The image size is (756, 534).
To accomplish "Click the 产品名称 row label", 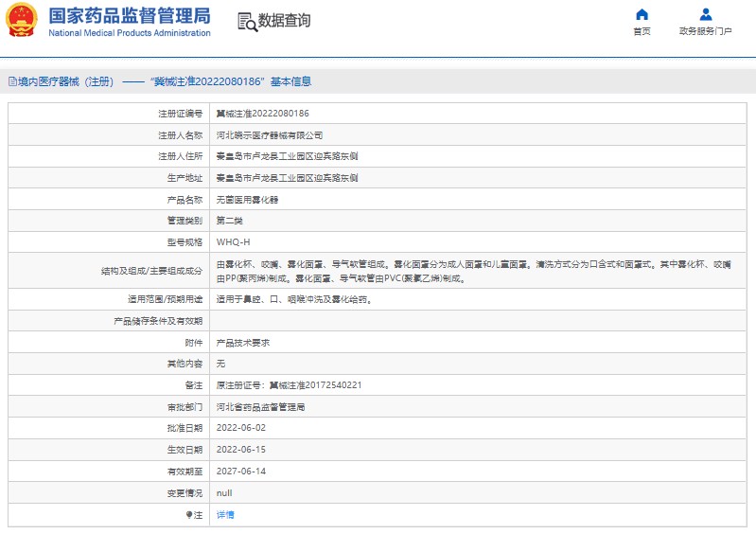I will pyautogui.click(x=185, y=200).
